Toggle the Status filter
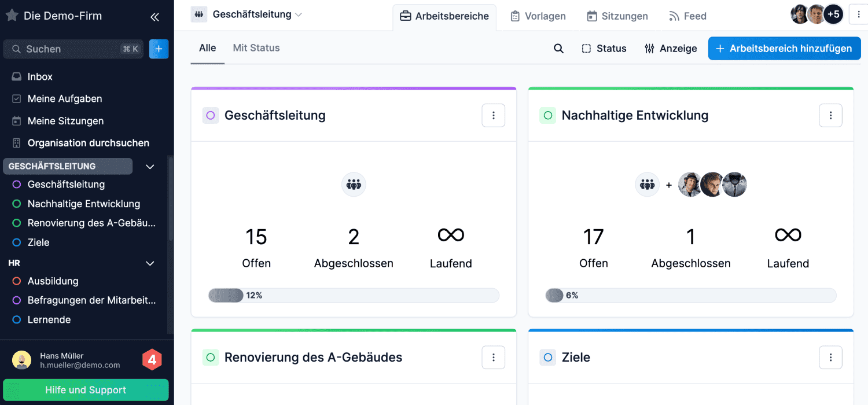The image size is (868, 405). click(604, 49)
